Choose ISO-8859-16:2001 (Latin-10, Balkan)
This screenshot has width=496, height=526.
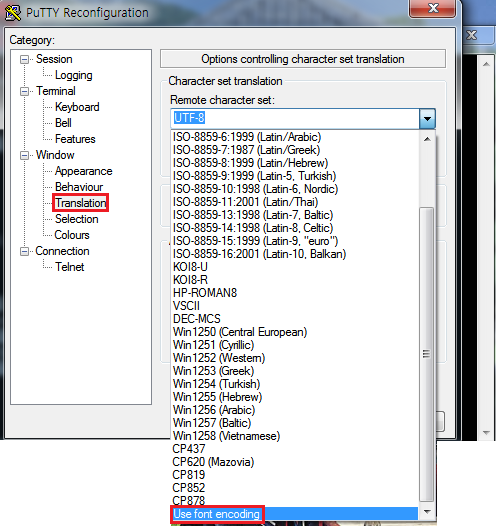tap(295, 254)
